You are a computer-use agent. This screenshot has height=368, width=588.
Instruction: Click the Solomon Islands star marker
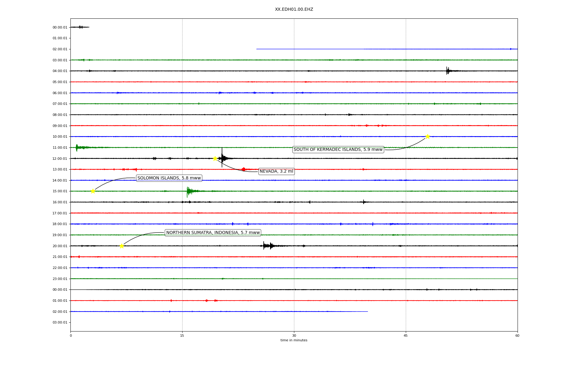(x=93, y=191)
